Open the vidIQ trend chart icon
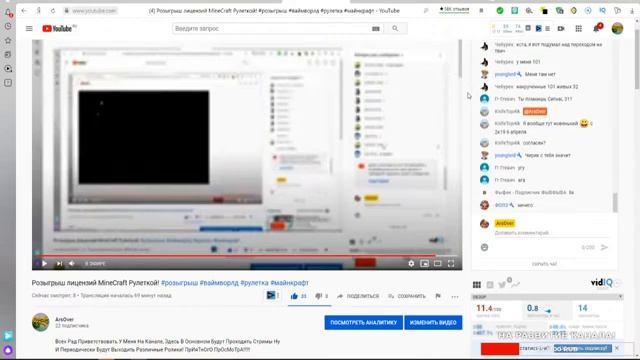640x360 pixels. pyautogui.click(x=515, y=284)
